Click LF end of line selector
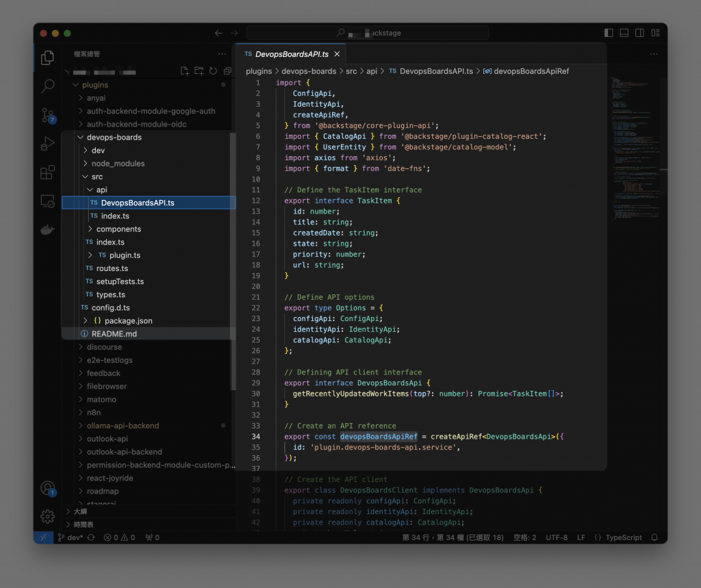 click(581, 537)
